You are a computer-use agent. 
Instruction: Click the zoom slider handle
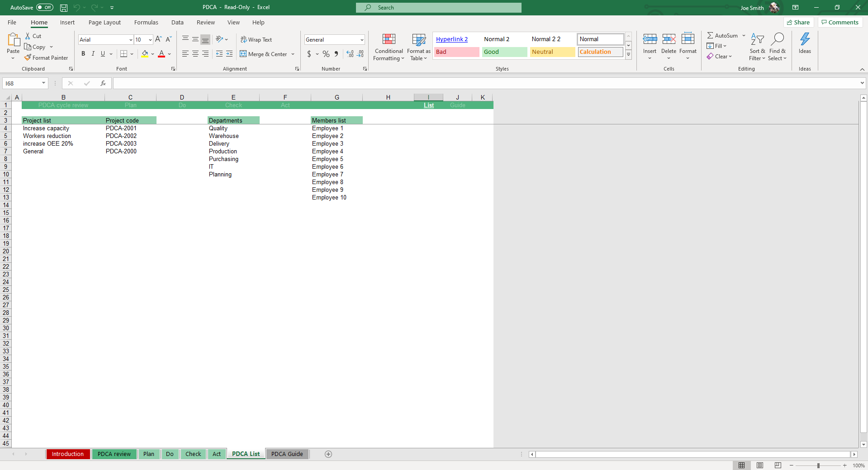point(818,465)
